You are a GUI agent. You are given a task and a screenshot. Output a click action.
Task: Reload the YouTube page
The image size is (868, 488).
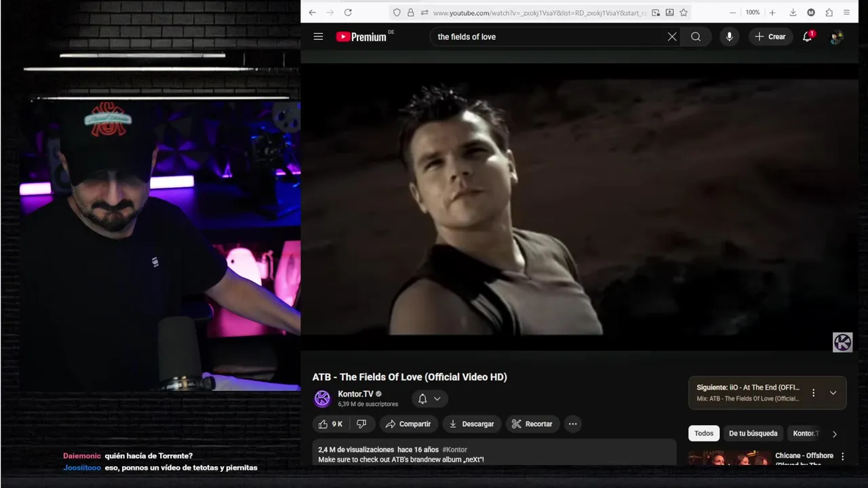coord(348,12)
